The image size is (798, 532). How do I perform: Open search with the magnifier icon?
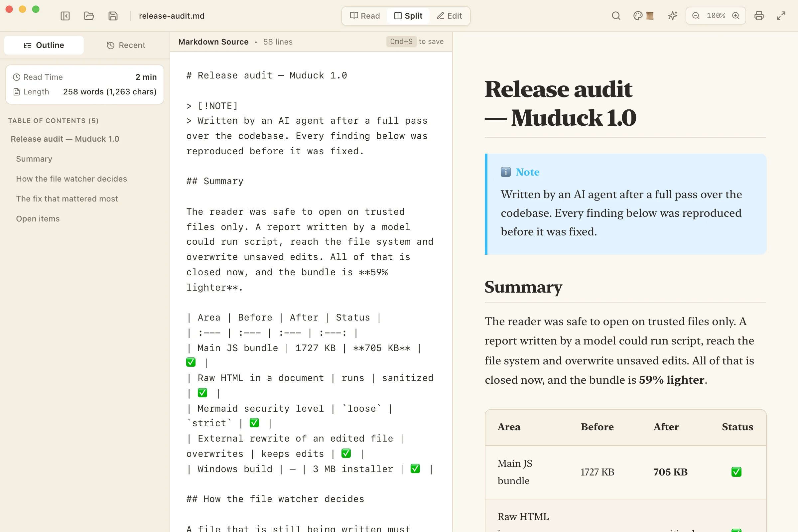coord(616,16)
